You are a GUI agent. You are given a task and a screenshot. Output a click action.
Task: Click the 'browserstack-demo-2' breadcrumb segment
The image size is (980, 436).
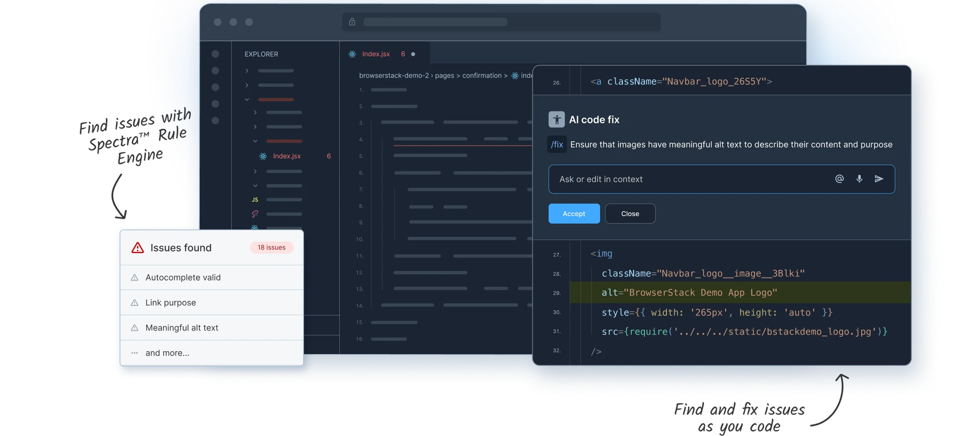pos(394,76)
